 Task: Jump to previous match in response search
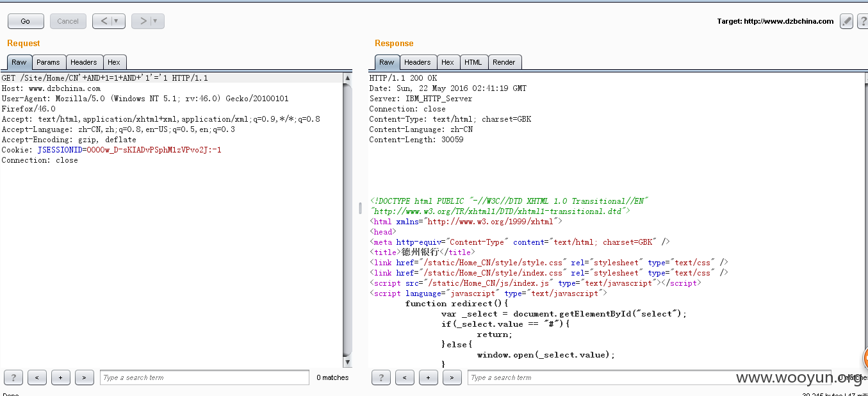(405, 377)
